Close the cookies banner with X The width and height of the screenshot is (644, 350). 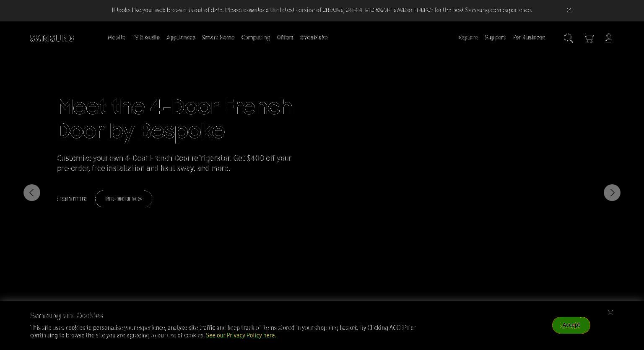point(610,313)
